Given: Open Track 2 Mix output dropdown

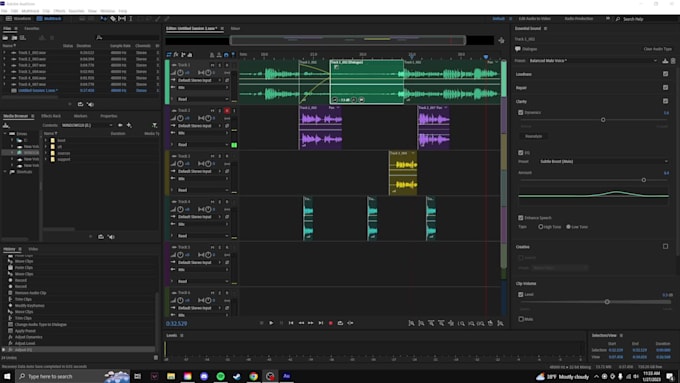Looking at the screenshot, I should tap(203, 133).
